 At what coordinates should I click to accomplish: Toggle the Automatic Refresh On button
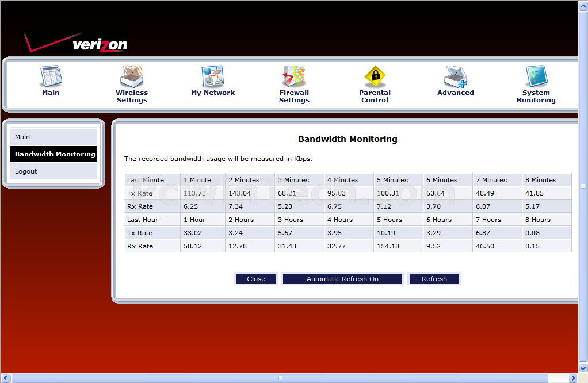342,279
